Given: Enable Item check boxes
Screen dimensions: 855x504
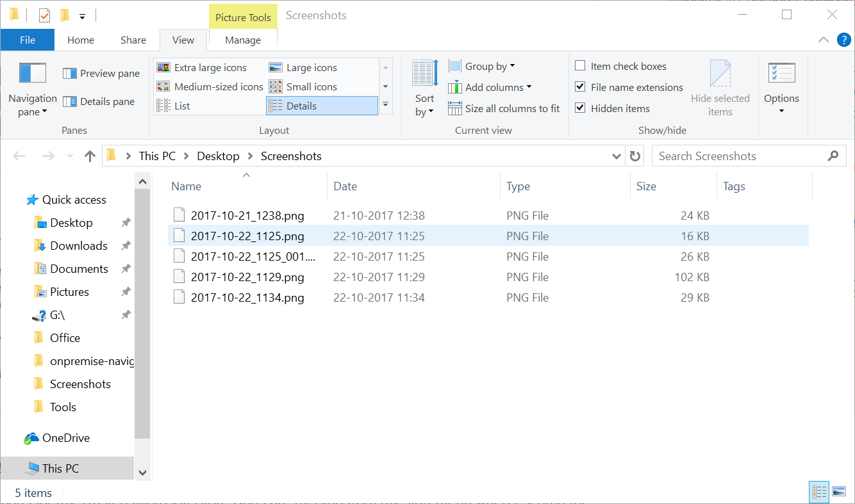Looking at the screenshot, I should (x=580, y=66).
